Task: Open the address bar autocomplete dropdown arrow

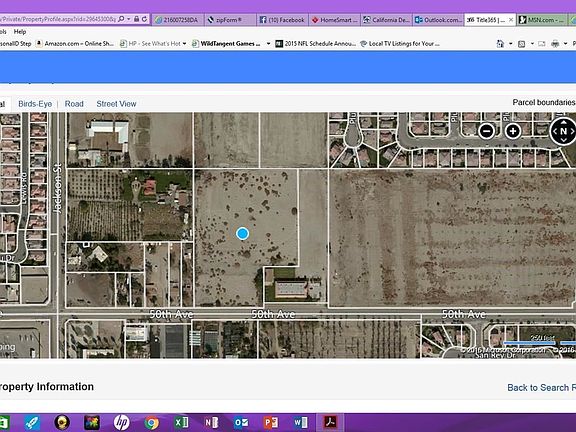Action: coord(129,19)
